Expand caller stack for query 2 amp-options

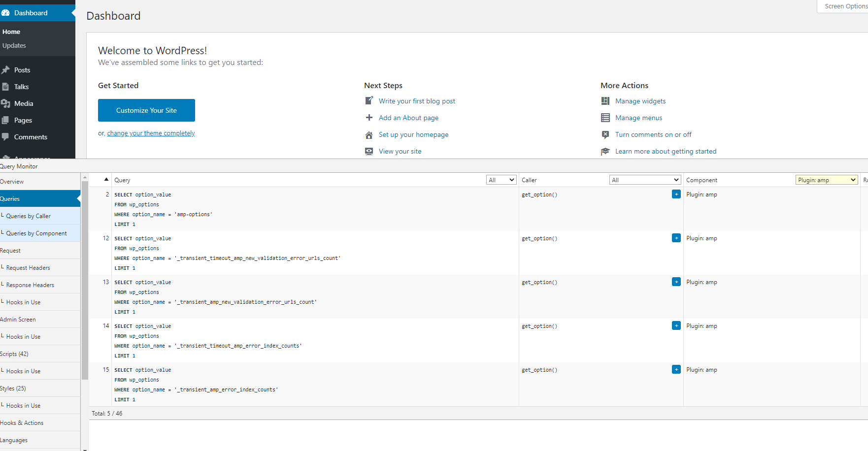click(x=676, y=194)
